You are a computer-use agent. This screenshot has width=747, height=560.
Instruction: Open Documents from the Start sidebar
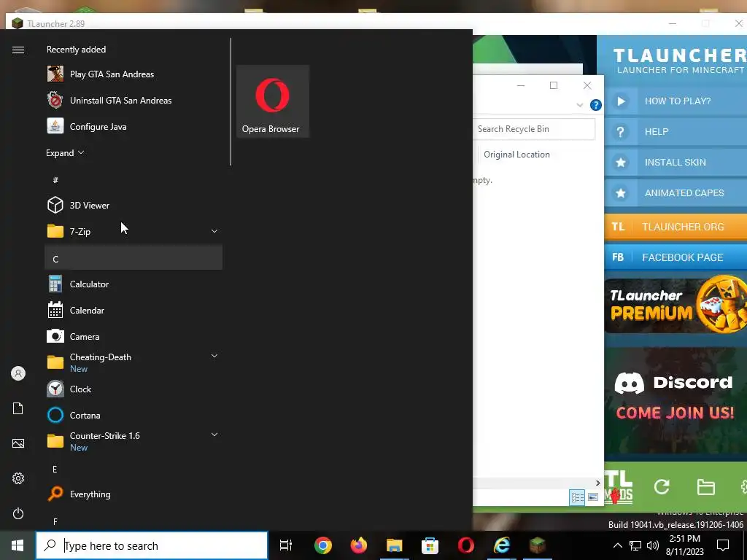pos(18,408)
